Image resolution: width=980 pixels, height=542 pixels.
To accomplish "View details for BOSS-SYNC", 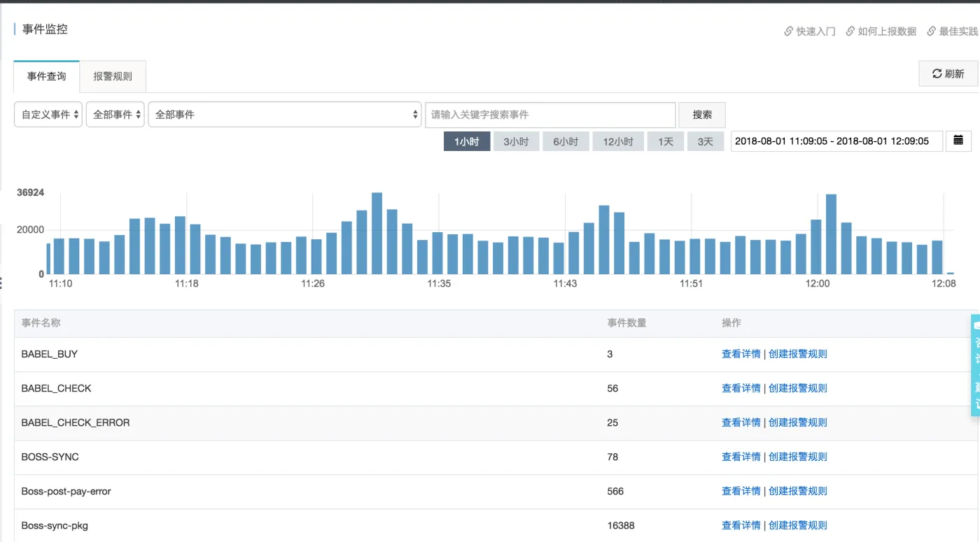I will (x=741, y=457).
